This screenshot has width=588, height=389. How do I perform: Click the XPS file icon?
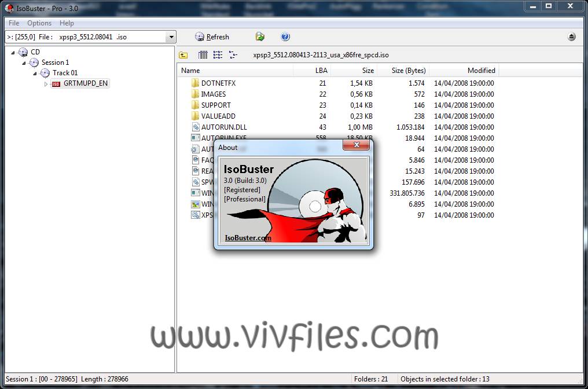tap(196, 215)
